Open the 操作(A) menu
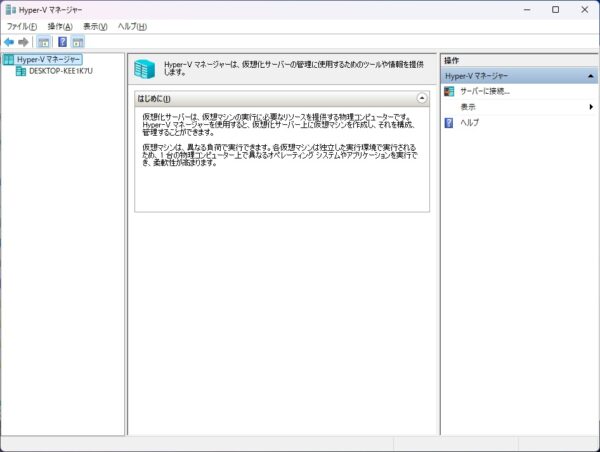 click(x=60, y=26)
